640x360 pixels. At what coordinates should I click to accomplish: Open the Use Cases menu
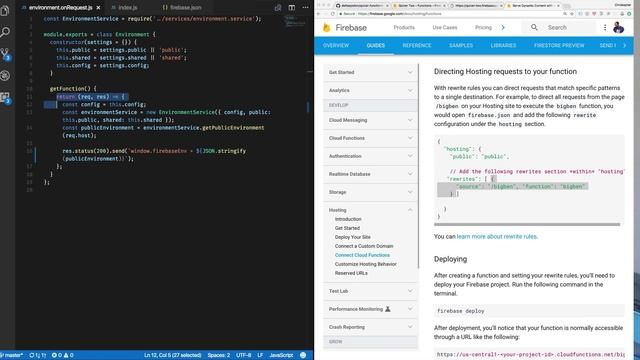click(444, 27)
